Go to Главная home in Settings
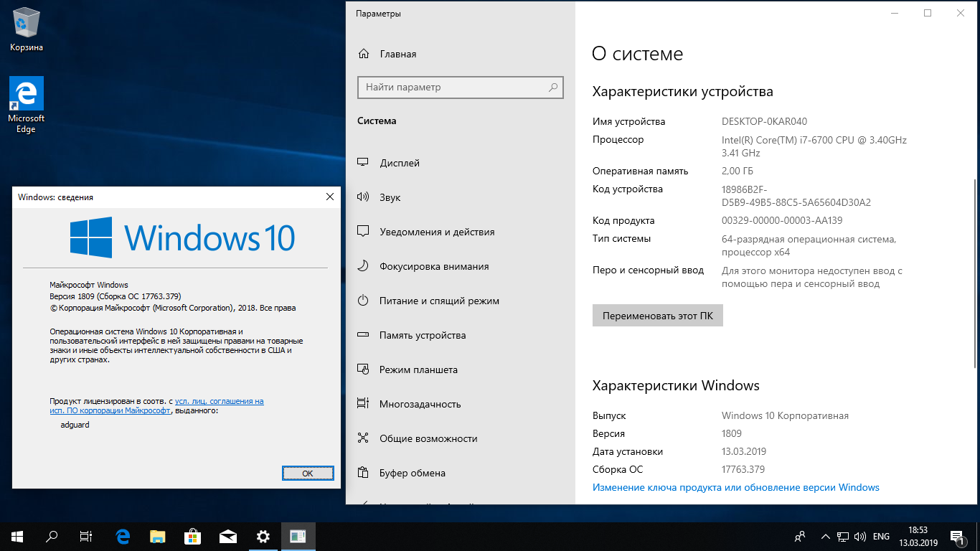 point(461,54)
